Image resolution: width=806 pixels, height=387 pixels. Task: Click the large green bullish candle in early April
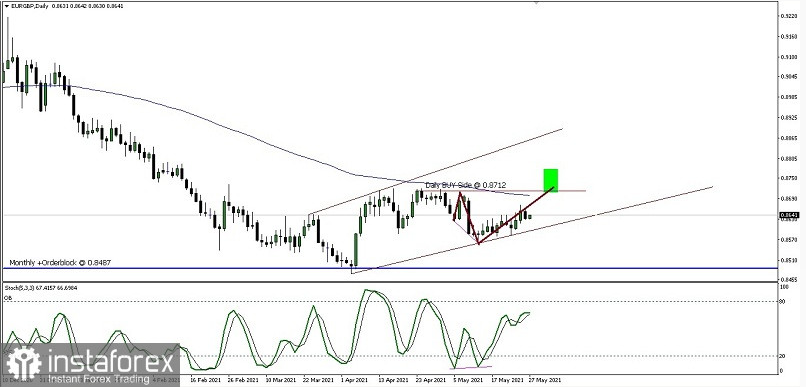click(x=355, y=250)
